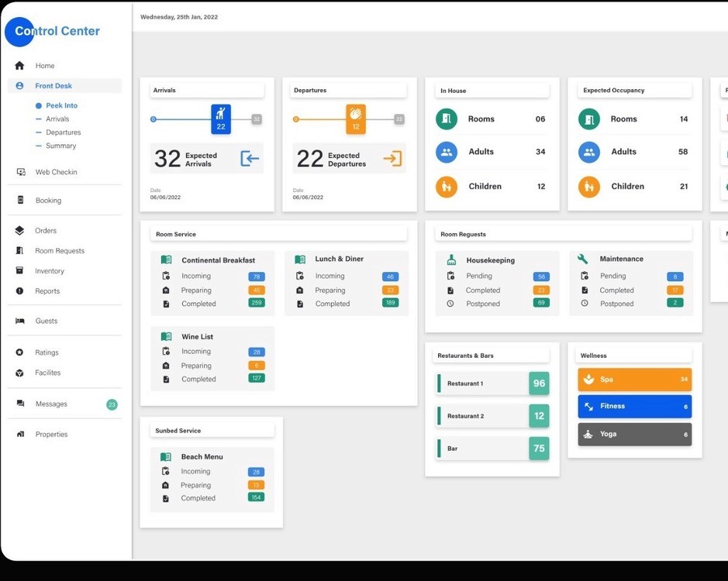Click Maintenance Postponed count 2

675,303
